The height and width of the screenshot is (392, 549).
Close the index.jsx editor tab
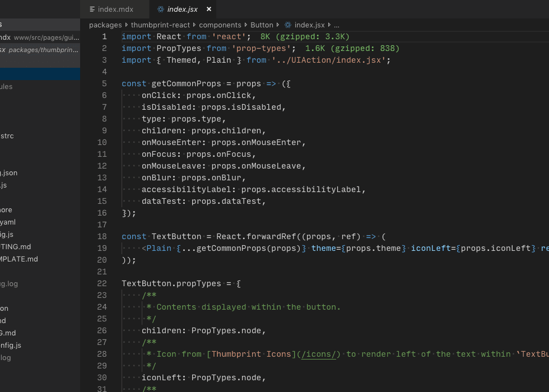208,9
